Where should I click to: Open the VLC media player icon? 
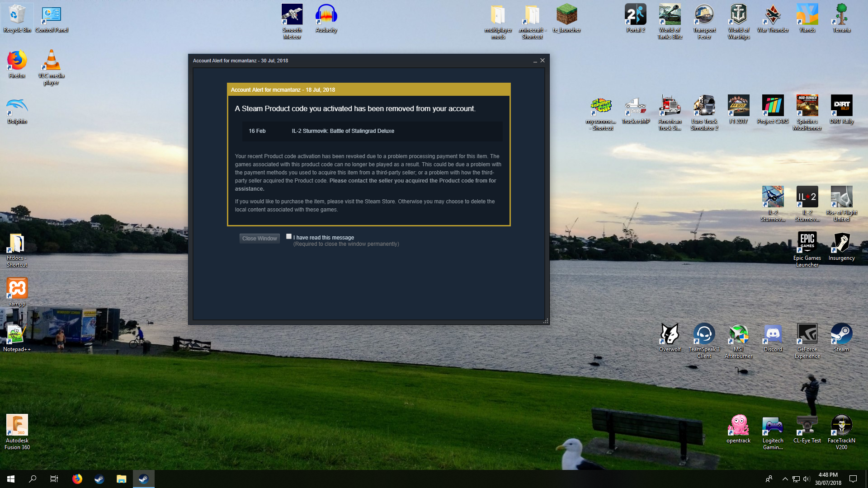click(x=51, y=67)
